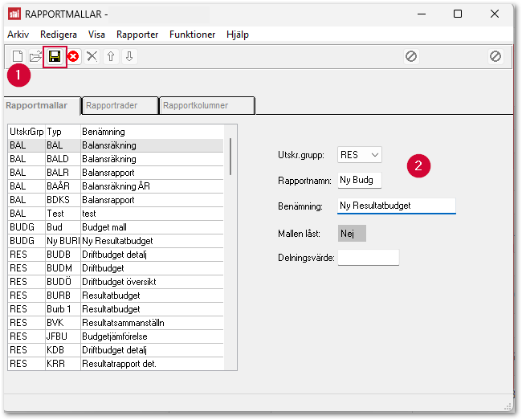Move row down with the down arrow icon
The height and width of the screenshot is (420, 522).
pos(129,56)
